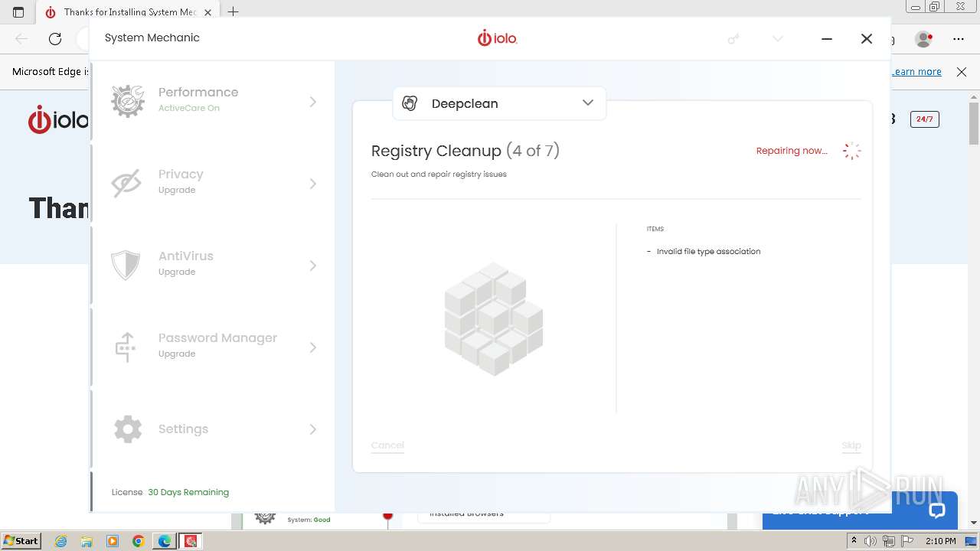This screenshot has height=551, width=980.
Task: Select Privacy menu item
Action: tap(212, 184)
